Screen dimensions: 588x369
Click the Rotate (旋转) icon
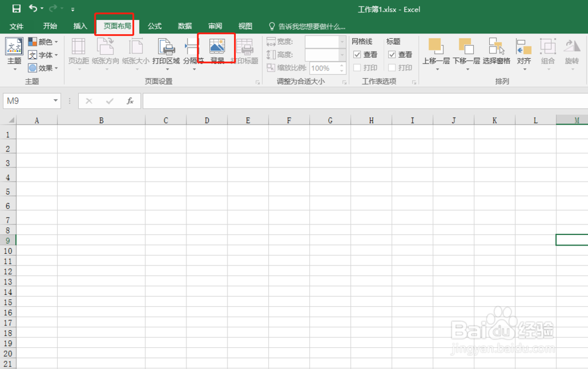coord(572,46)
